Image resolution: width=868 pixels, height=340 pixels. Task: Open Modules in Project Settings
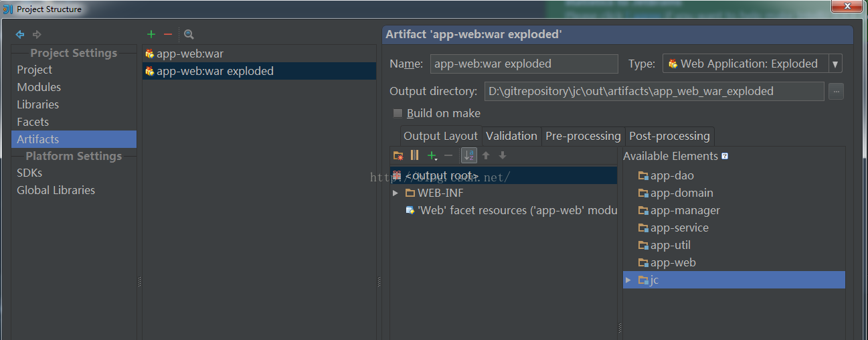point(39,87)
